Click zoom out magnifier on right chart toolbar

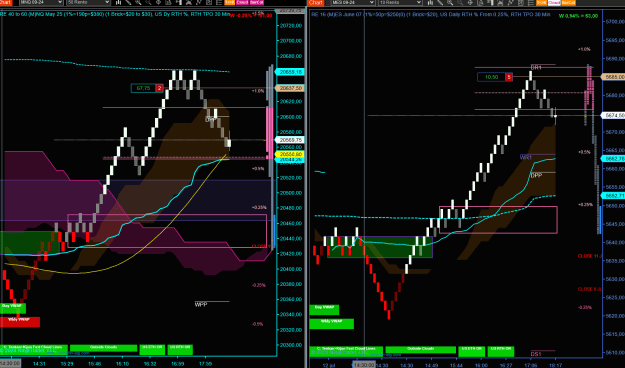tap(460, 2)
